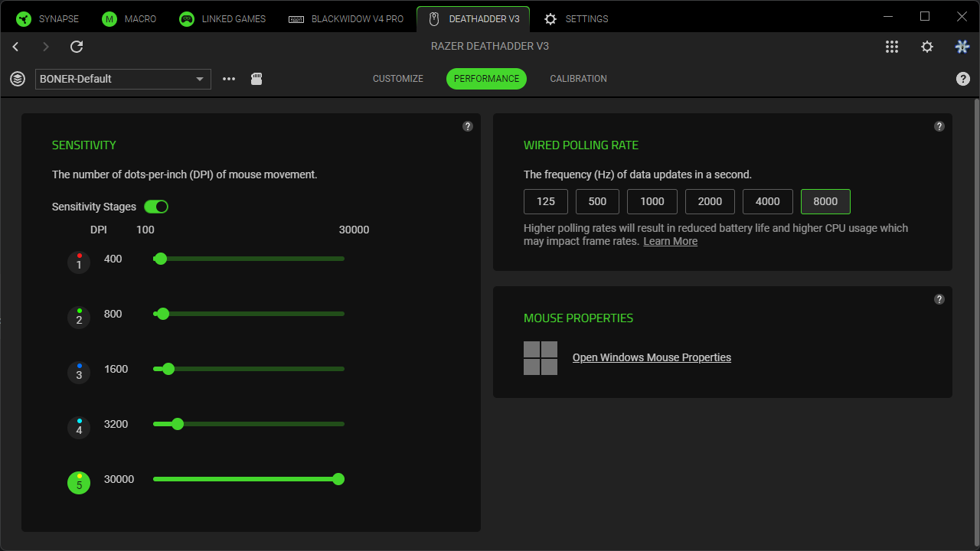Image resolution: width=980 pixels, height=551 pixels.
Task: Click the stage 1 DPI slider handle
Action: coord(161,259)
